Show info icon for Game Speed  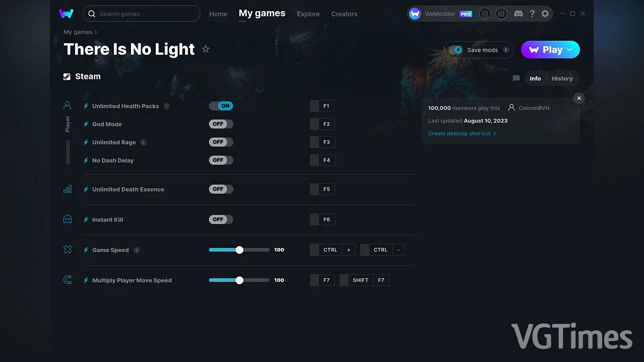click(136, 250)
